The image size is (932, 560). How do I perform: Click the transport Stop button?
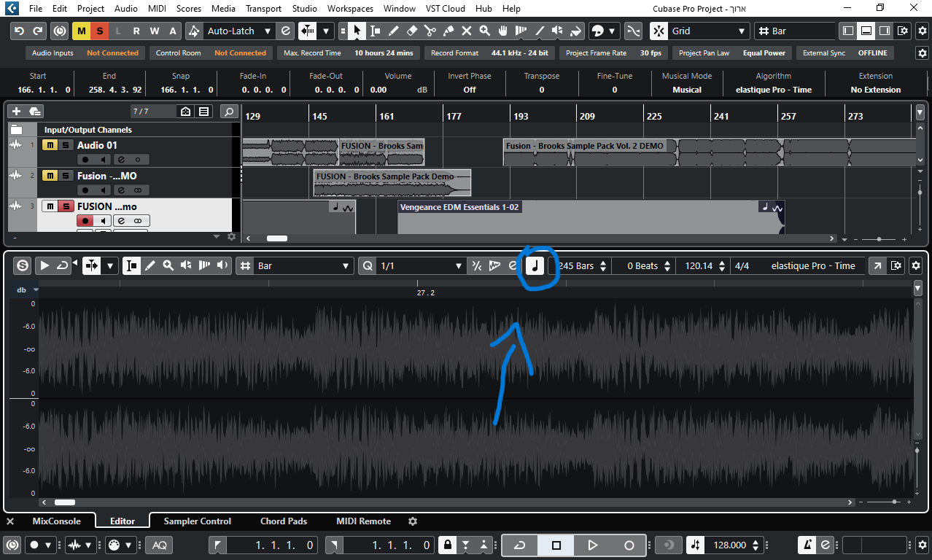556,545
